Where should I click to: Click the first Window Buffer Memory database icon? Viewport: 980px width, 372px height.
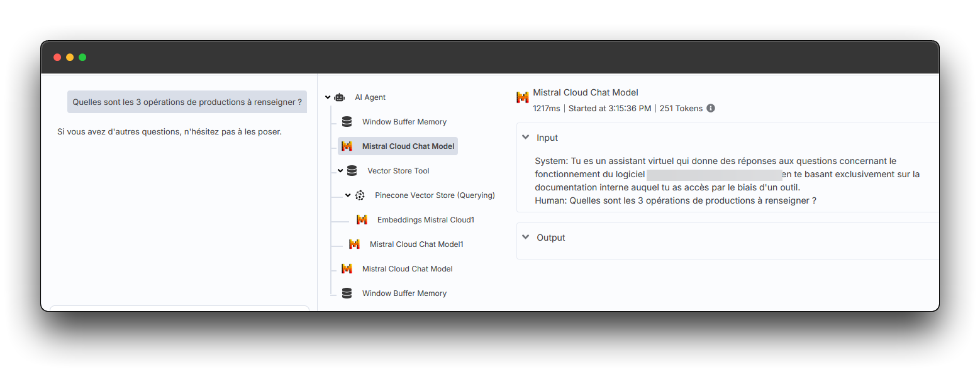pos(347,122)
